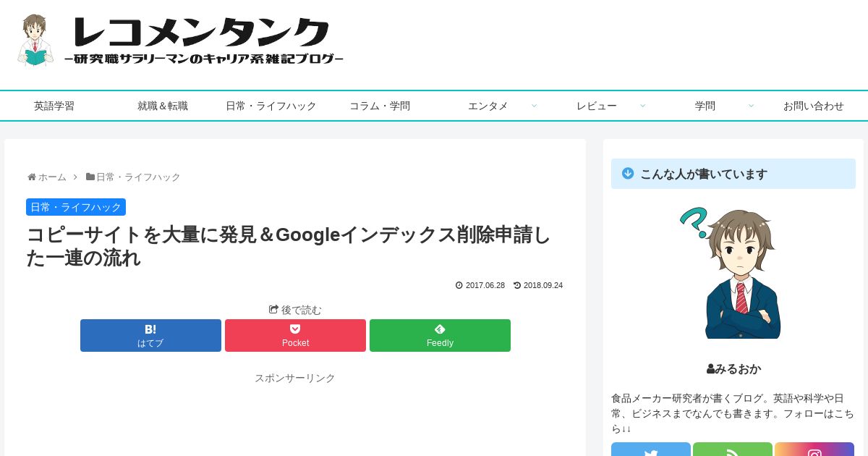Click 日常・ライフハック breadcrumb link
The width and height of the screenshot is (868, 456).
(138, 177)
